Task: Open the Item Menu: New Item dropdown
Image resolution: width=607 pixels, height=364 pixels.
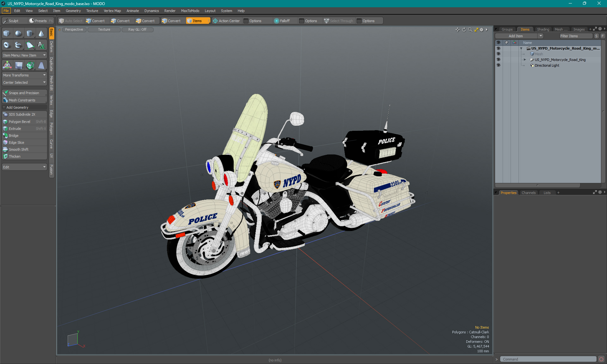Action: pos(24,55)
